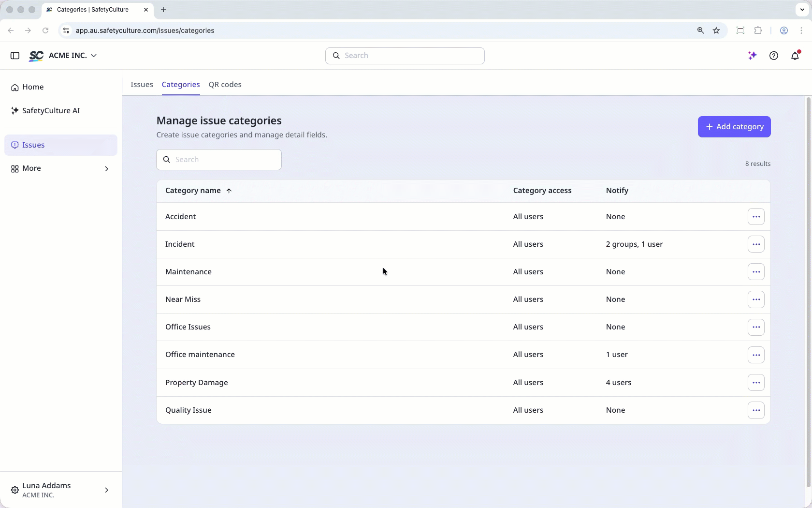Click the '8 results' count text
Viewport: 812px width, 508px height.
758,164
